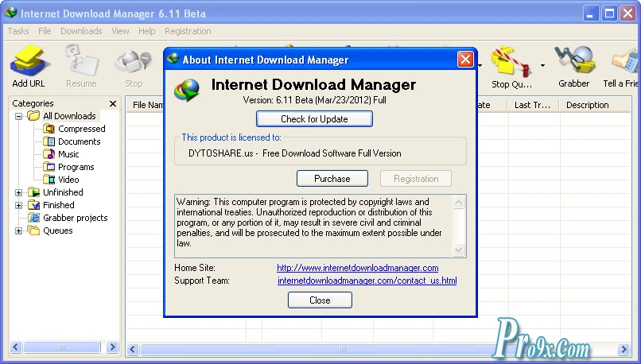Maximize the Internet Download Manager window

pyautogui.click(x=609, y=14)
